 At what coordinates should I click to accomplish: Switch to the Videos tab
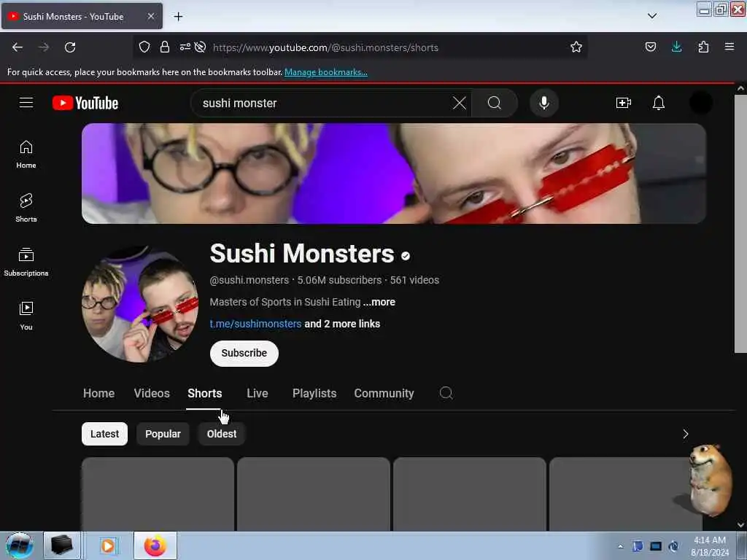(152, 393)
